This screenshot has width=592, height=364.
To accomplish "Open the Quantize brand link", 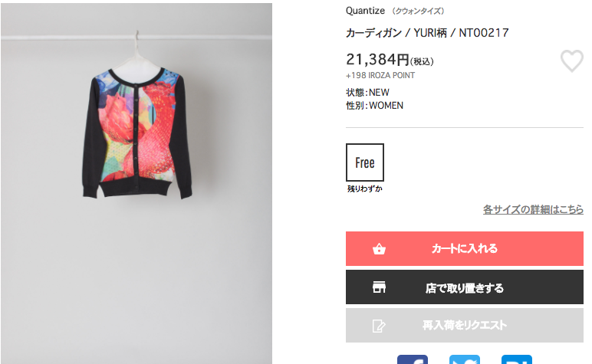I will point(365,11).
